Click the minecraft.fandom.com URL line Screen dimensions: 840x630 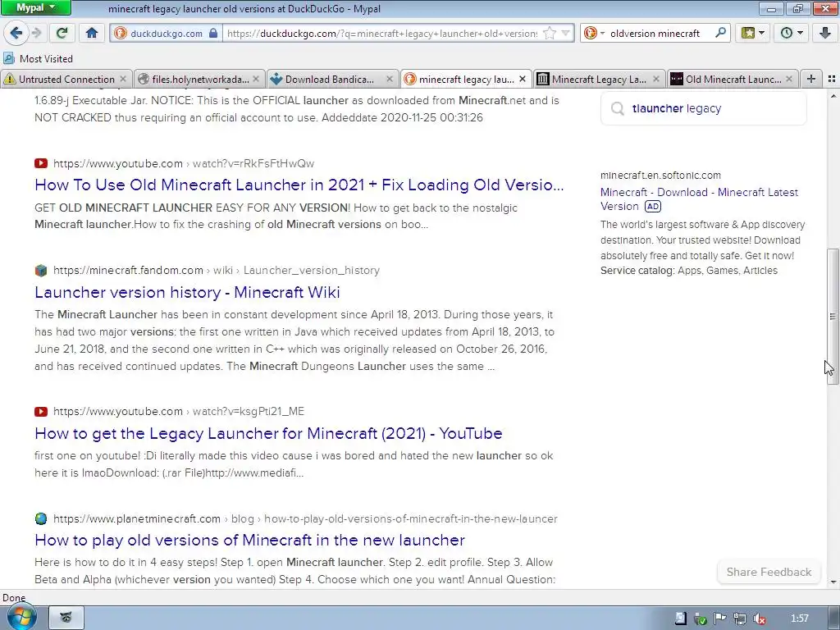pyautogui.click(x=217, y=270)
